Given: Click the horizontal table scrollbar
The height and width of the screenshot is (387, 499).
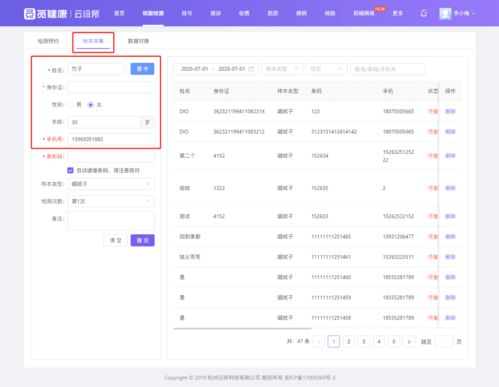Looking at the screenshot, I should pos(243,328).
